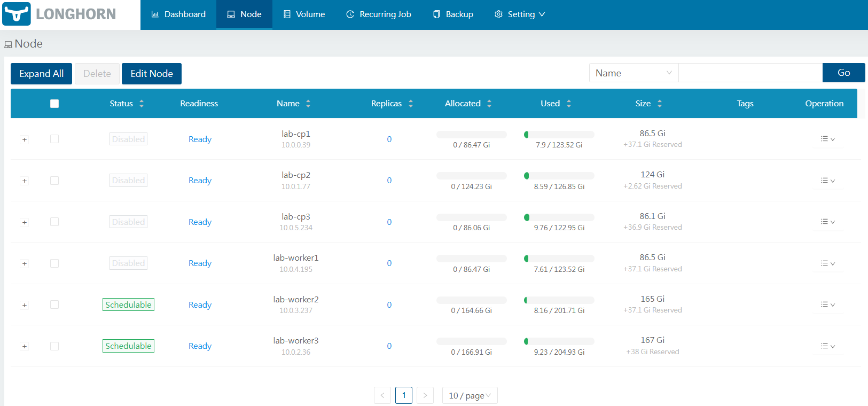Sort nodes by Replicas sort arrows

click(x=411, y=104)
